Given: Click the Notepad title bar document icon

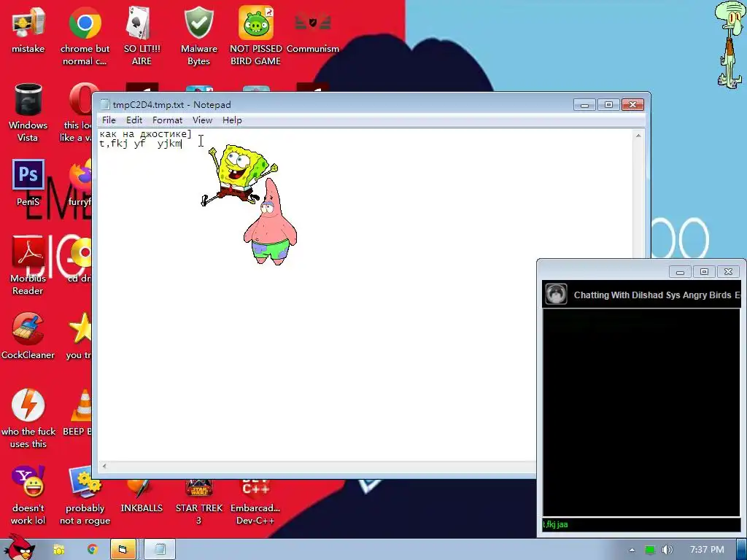Looking at the screenshot, I should point(105,105).
